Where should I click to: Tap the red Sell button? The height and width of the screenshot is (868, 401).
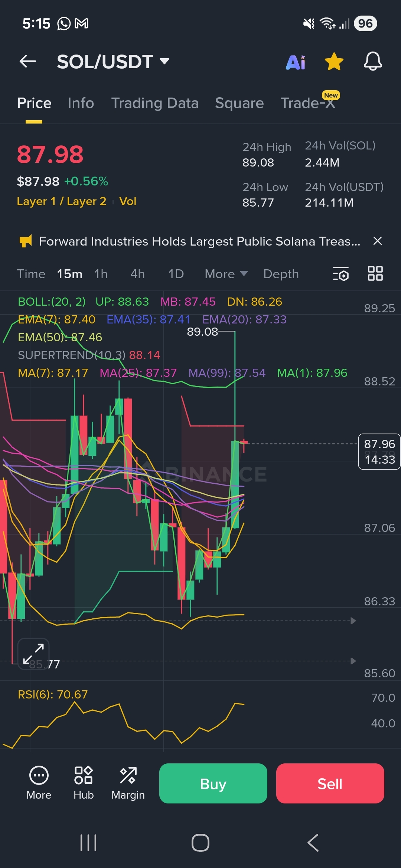330,783
